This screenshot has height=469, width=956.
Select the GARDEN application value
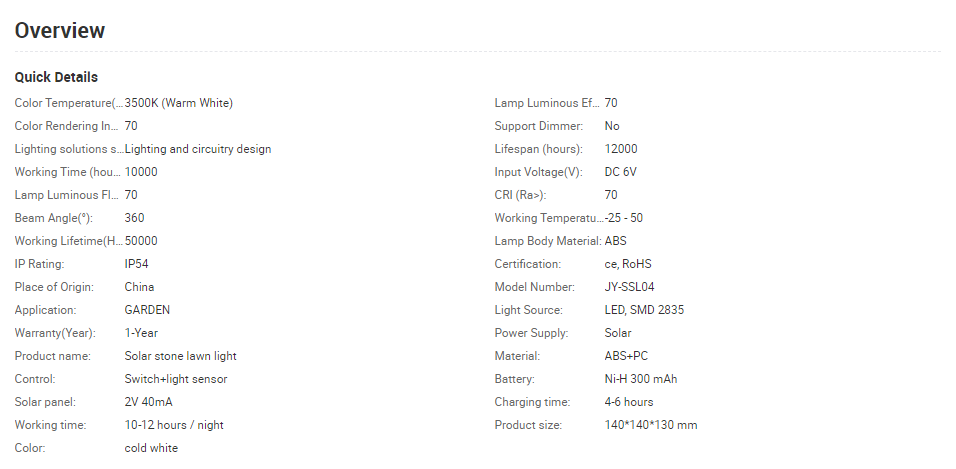point(147,310)
